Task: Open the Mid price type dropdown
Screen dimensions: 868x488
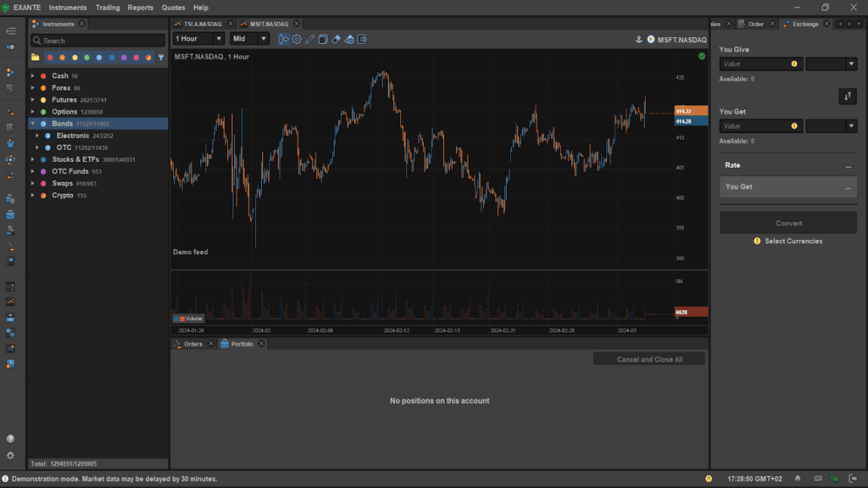Action: pos(250,39)
